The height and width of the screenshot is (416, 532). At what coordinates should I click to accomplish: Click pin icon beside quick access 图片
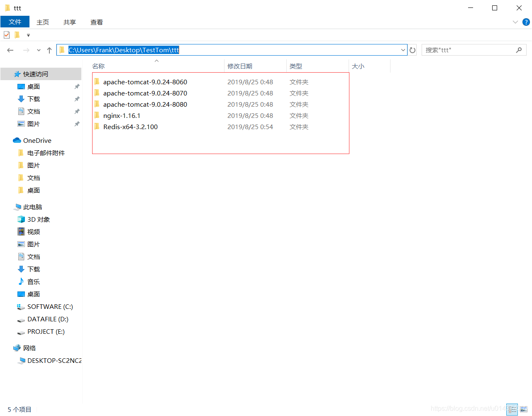[x=77, y=124]
